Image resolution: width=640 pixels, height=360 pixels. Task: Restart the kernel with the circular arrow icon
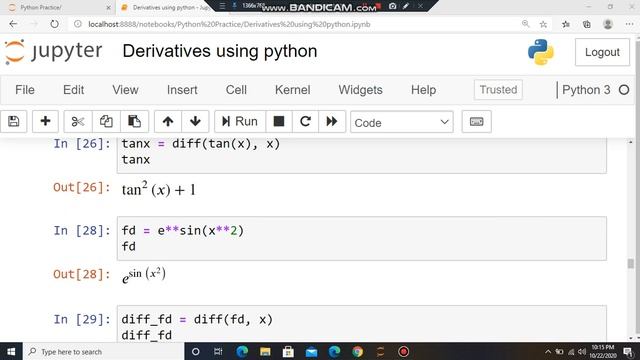coord(305,121)
